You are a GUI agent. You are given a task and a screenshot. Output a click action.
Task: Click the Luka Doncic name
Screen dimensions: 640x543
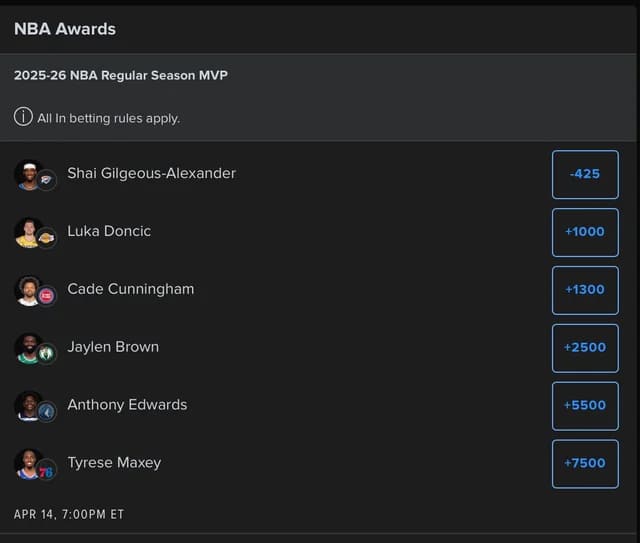pos(109,231)
